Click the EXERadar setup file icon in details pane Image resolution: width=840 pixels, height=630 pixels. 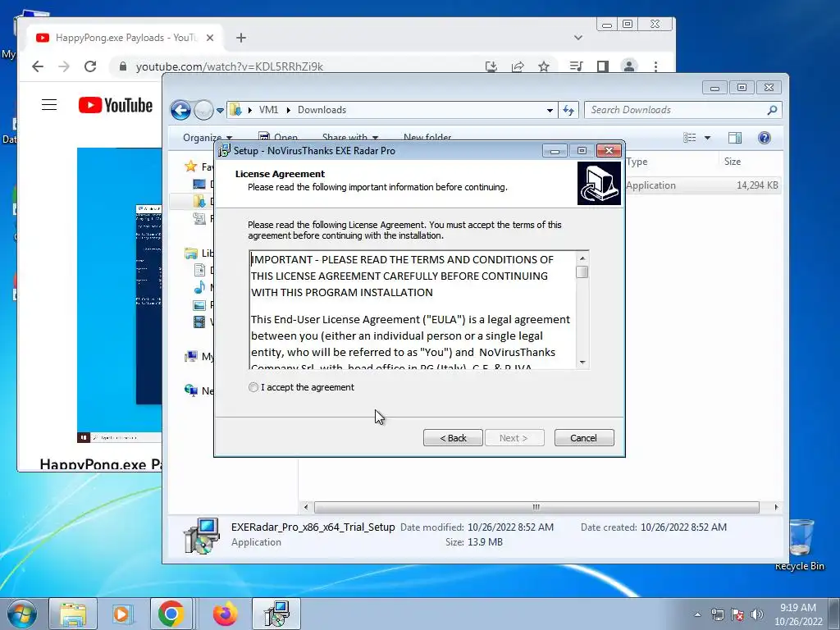coord(202,535)
